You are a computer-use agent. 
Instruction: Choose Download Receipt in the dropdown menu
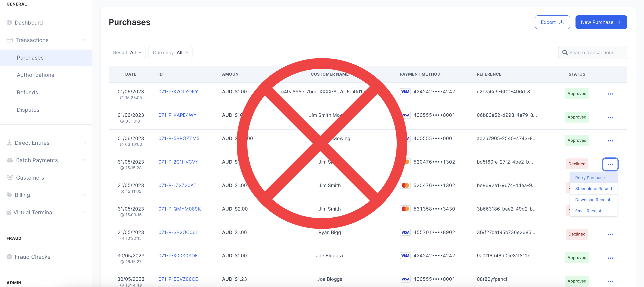593,200
